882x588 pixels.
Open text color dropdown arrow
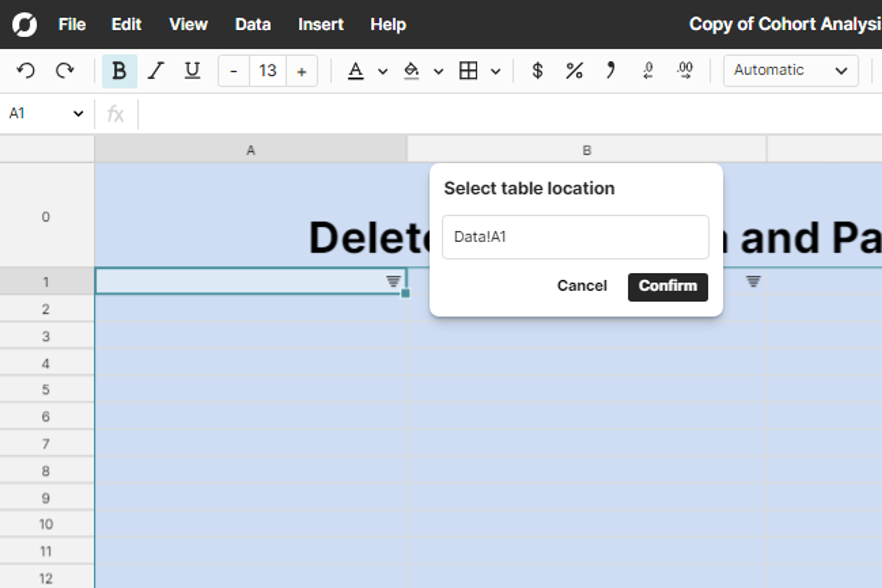(382, 71)
